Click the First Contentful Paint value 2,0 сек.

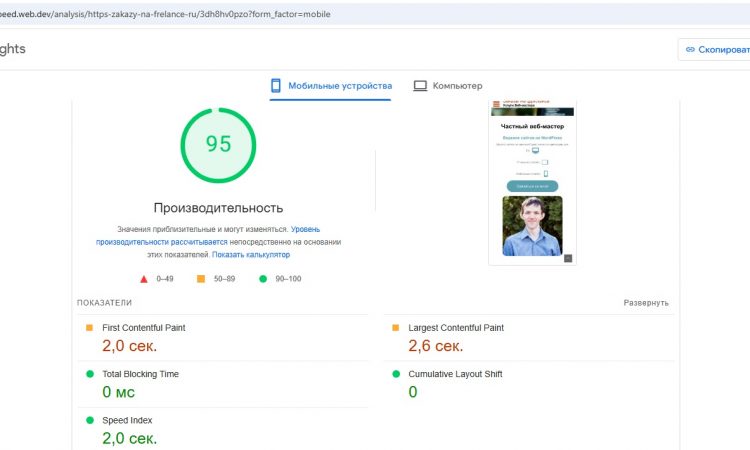pyautogui.click(x=129, y=346)
